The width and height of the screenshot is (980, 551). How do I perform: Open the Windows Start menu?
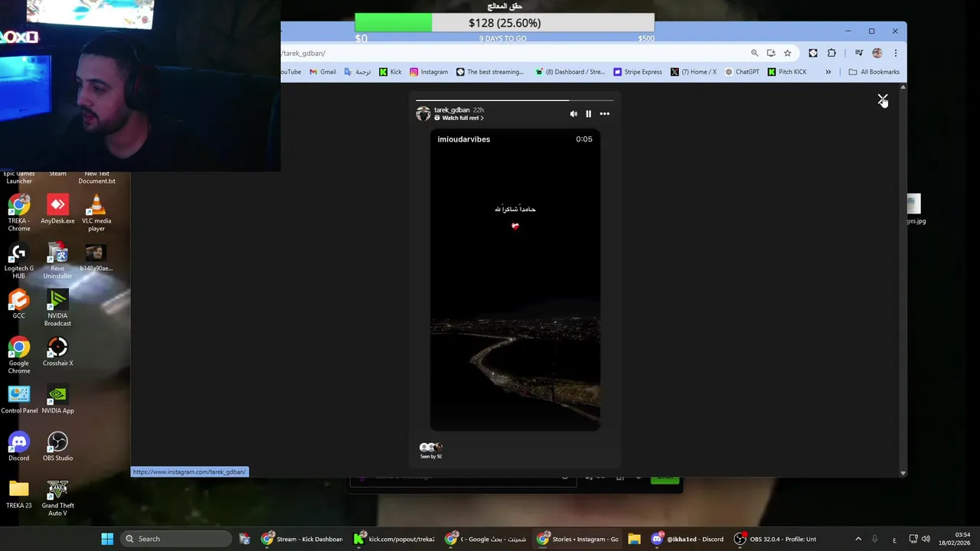click(x=107, y=539)
